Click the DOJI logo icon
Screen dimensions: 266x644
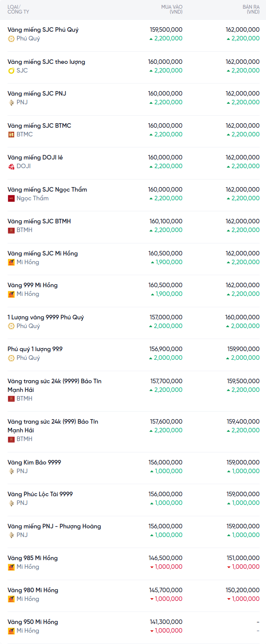point(11,166)
